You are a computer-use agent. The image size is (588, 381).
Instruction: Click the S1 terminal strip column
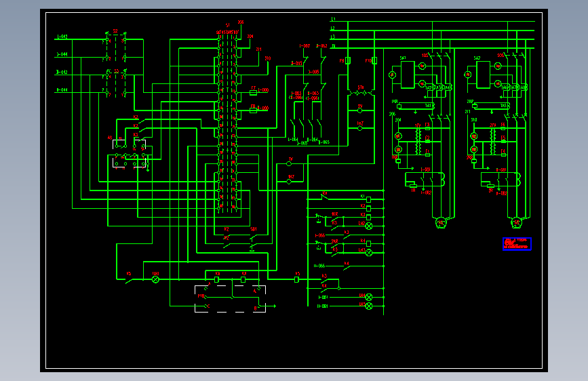[228, 123]
